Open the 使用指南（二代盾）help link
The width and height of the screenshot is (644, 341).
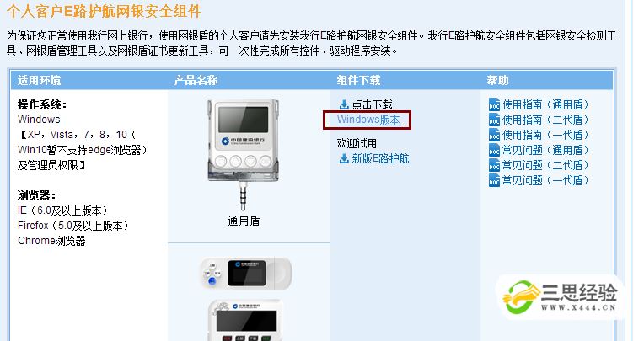(x=546, y=120)
